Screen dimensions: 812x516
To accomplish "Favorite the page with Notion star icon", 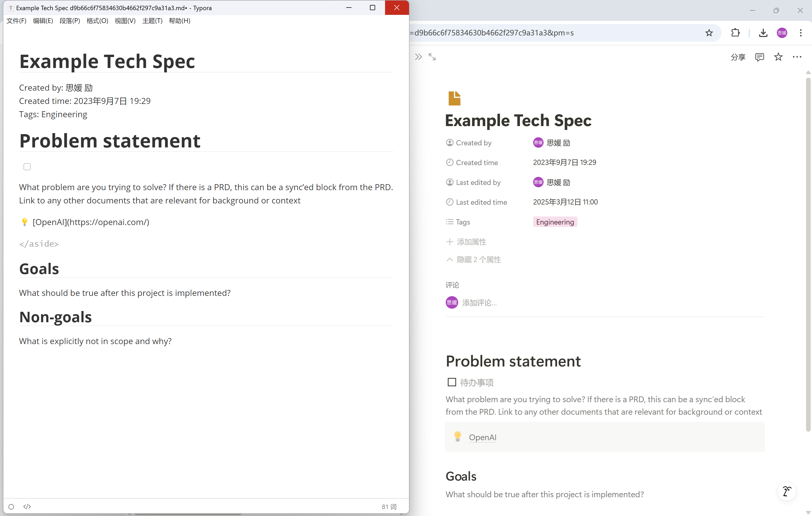I will (x=778, y=57).
